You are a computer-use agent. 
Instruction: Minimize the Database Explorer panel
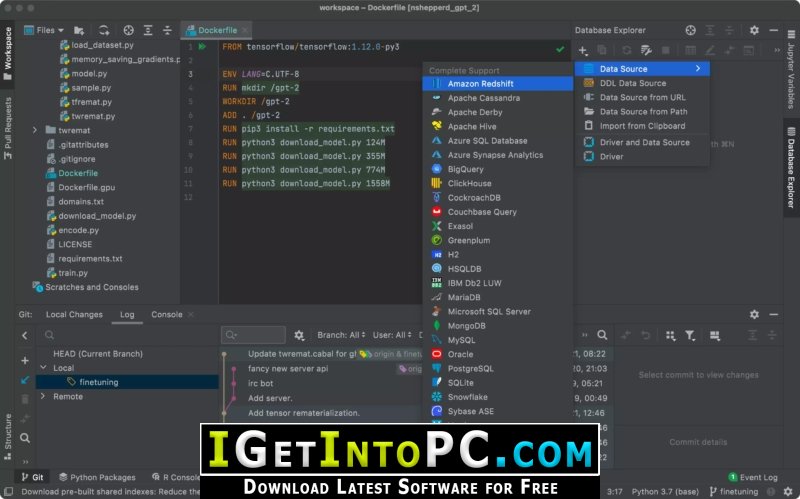773,30
